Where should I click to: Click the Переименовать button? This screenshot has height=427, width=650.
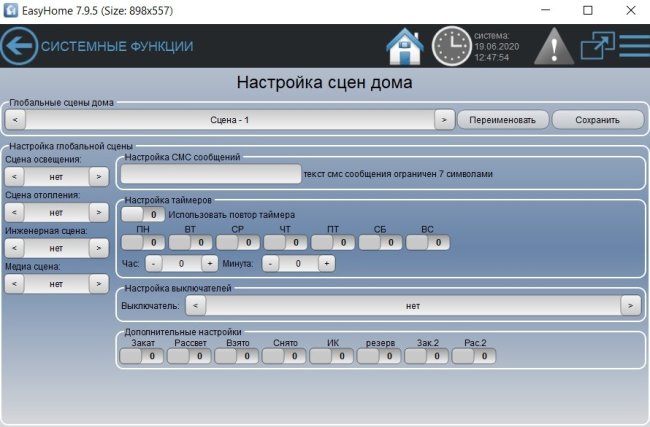[503, 120]
